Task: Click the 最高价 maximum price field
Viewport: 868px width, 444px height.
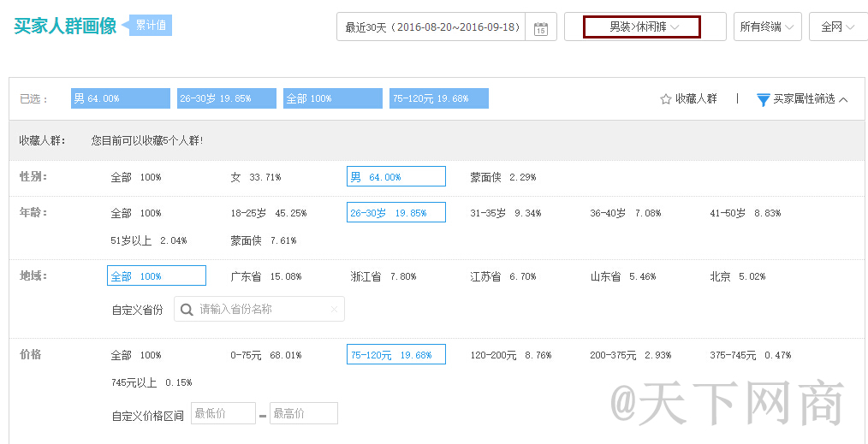Action: tap(303, 413)
